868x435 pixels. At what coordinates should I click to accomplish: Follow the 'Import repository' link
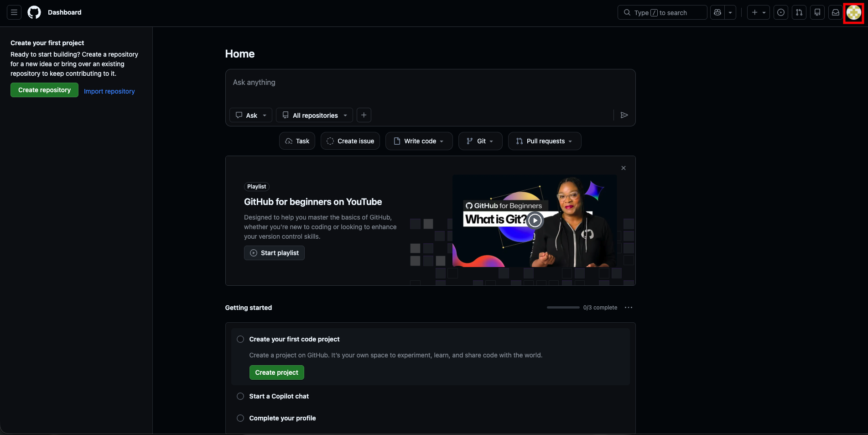[x=109, y=91]
